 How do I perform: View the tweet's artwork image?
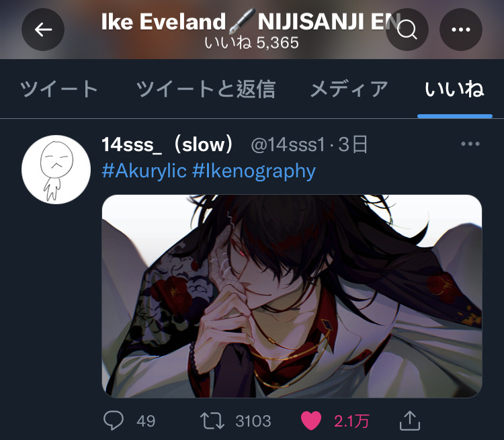pyautogui.click(x=292, y=296)
